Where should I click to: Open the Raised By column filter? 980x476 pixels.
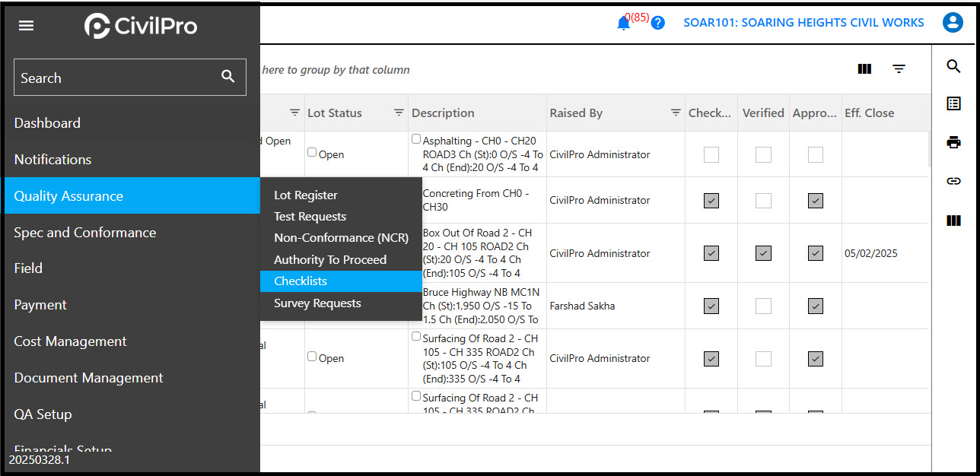[x=675, y=113]
